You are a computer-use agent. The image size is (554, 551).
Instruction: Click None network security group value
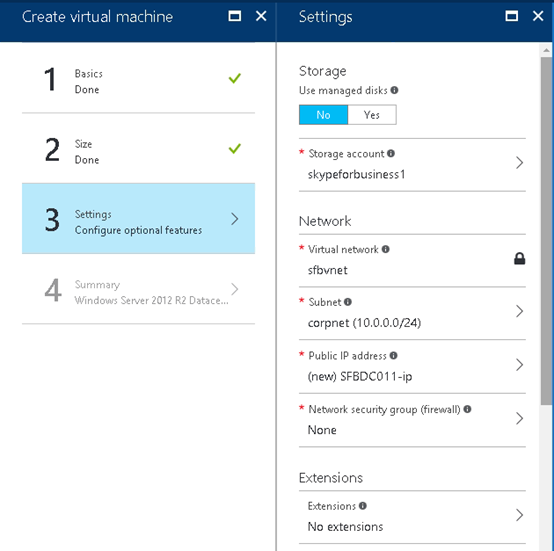pos(322,430)
